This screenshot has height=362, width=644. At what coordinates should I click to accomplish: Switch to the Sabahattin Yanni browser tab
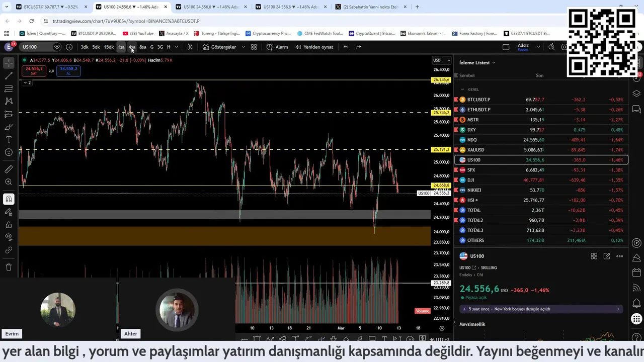(371, 7)
